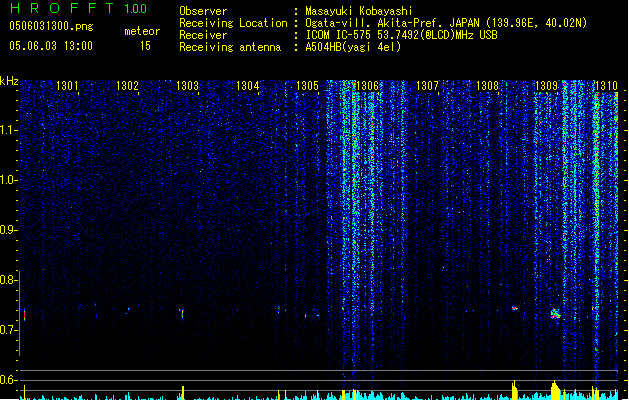Viewport: 629px width, 400px height.
Task: Click the 1305 time marker
Action: [x=307, y=86]
